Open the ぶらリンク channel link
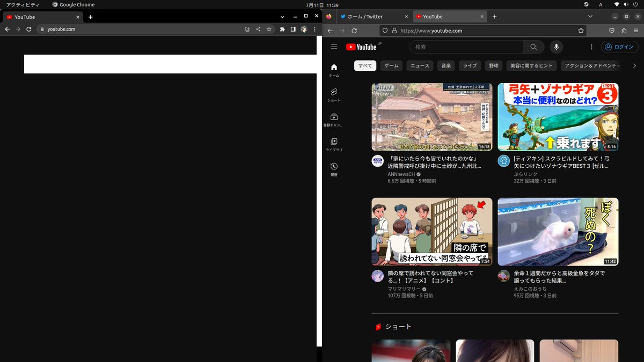 tap(526, 174)
